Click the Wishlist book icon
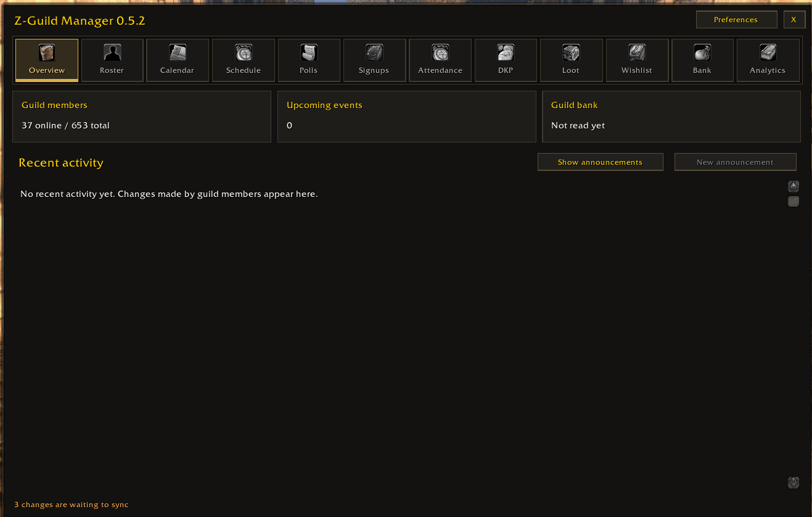Viewport: 812px width, 517px height. (x=637, y=52)
